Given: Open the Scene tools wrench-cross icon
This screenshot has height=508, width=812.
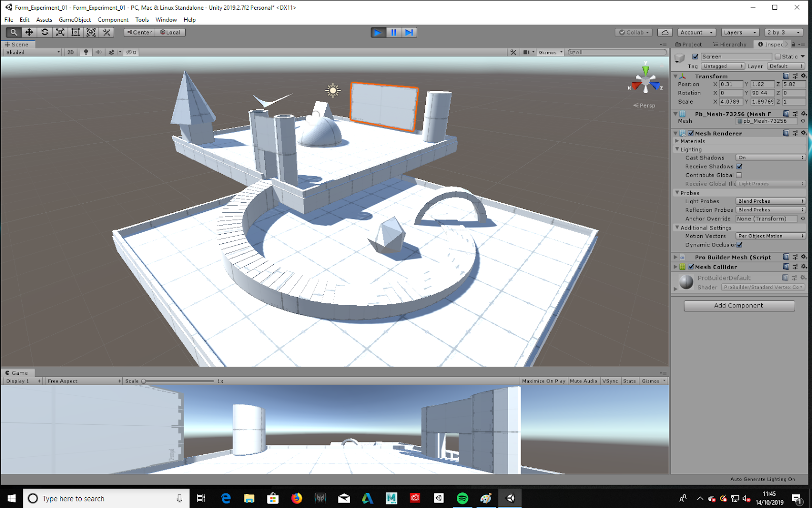Looking at the screenshot, I should 514,52.
